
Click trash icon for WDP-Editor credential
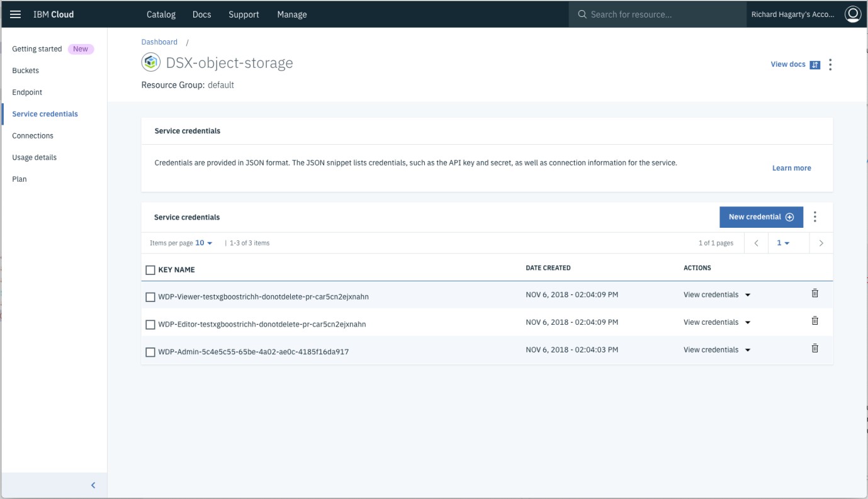coord(814,321)
